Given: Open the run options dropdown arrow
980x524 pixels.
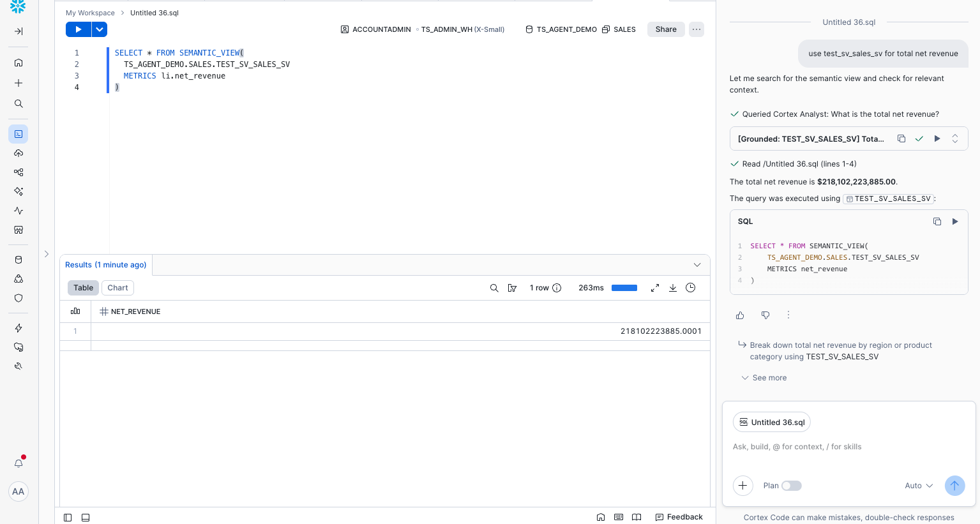Looking at the screenshot, I should point(100,29).
